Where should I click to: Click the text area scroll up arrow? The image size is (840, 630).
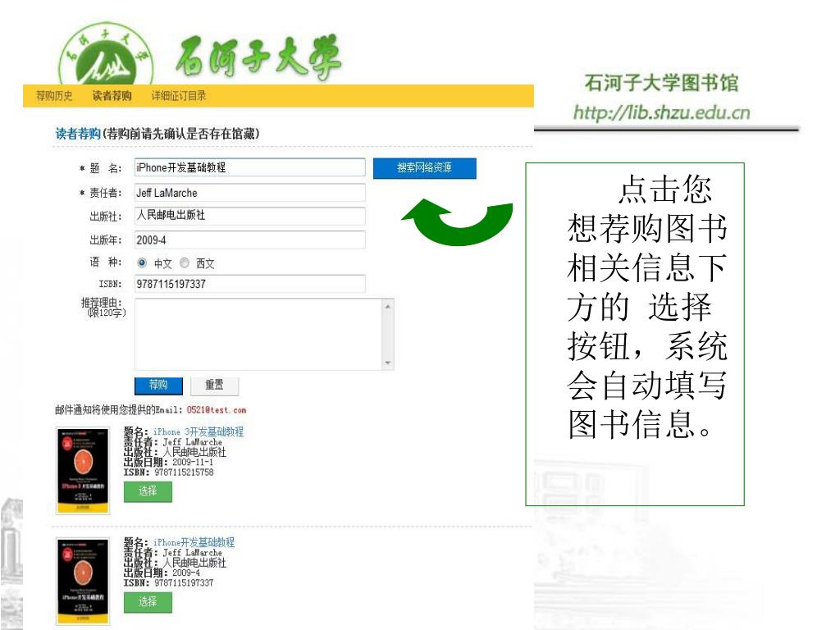(388, 306)
